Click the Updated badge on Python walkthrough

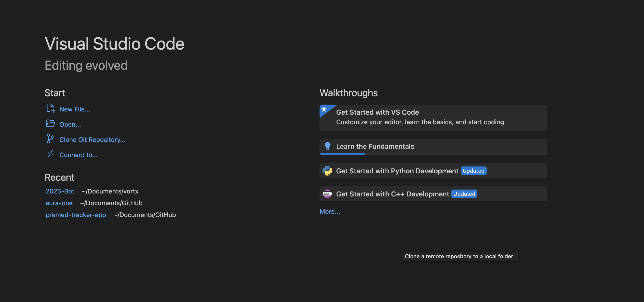(x=473, y=171)
